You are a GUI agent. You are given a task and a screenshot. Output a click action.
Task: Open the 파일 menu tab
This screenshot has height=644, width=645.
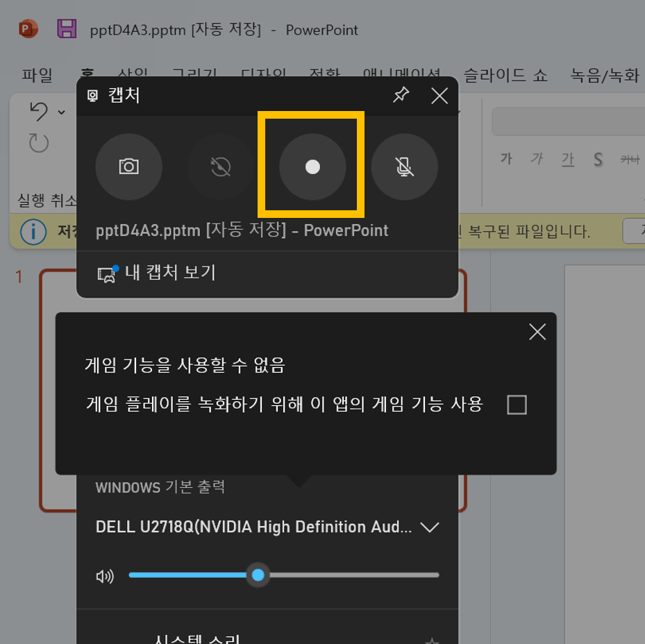click(37, 75)
